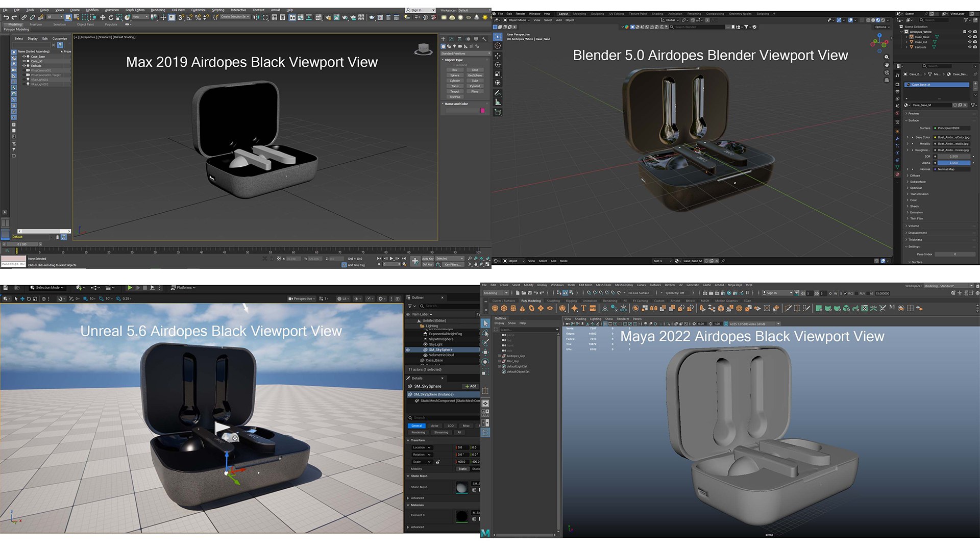Toggle Case_Lid eye in 3ds Max explorer
Viewport: 980px width, 551px height.
(23, 61)
